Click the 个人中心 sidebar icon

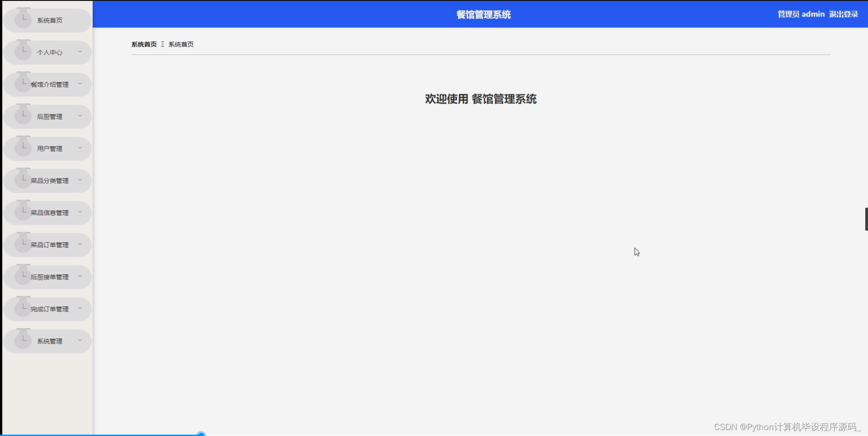[x=23, y=51]
